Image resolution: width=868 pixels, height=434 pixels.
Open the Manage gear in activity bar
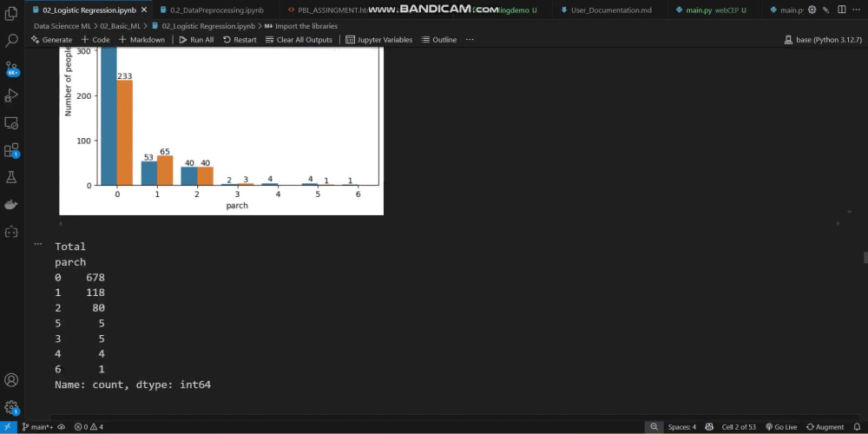(x=11, y=408)
